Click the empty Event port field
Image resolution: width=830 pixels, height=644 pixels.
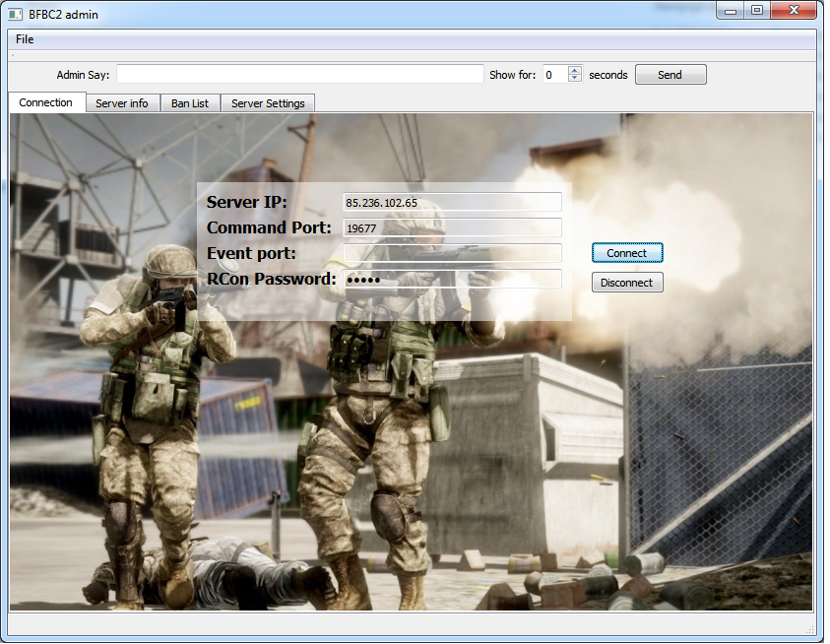452,253
